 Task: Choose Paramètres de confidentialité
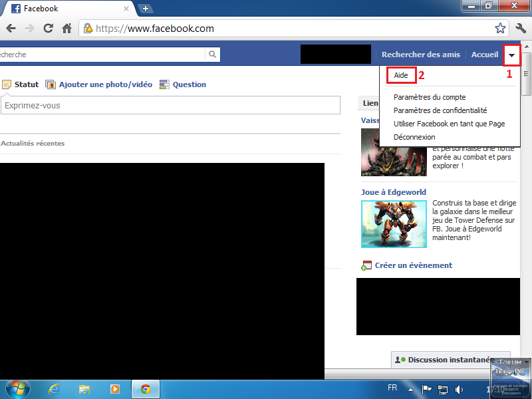coord(440,110)
